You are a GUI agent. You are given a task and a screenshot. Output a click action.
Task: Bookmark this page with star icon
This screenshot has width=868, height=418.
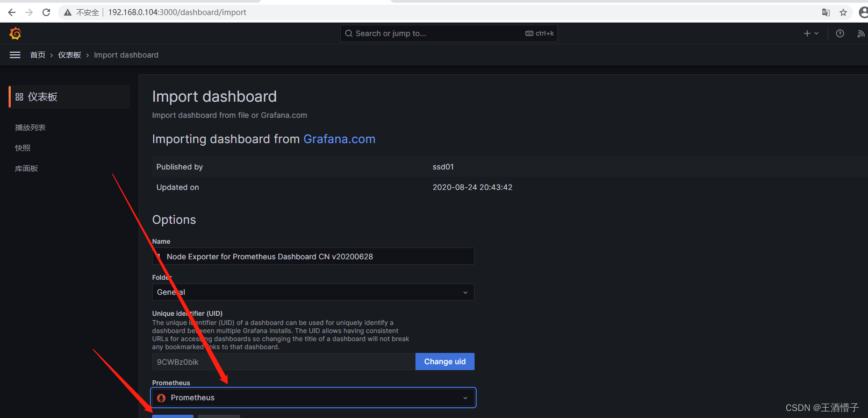click(x=843, y=12)
